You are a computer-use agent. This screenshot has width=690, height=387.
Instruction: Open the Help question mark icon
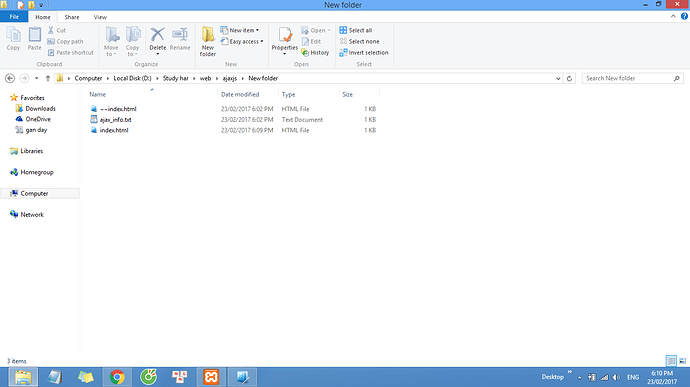[684, 16]
